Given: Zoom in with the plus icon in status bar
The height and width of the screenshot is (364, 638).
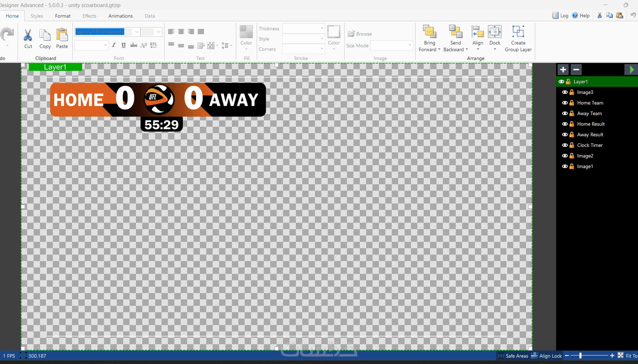Looking at the screenshot, I should click(x=612, y=355).
